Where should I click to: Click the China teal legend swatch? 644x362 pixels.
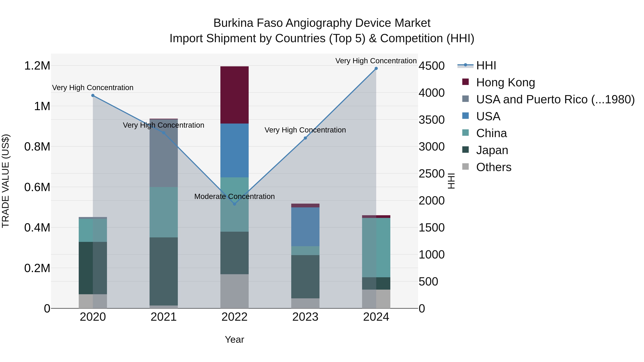coord(465,133)
